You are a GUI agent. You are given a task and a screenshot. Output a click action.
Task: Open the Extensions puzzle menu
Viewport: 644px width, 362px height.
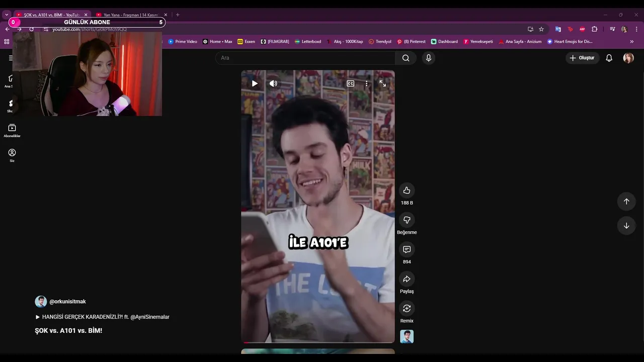594,29
